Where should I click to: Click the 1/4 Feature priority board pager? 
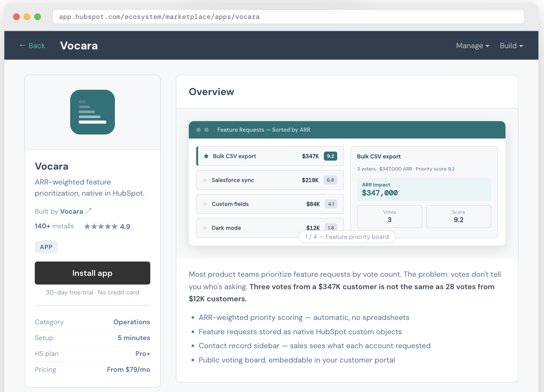point(347,236)
